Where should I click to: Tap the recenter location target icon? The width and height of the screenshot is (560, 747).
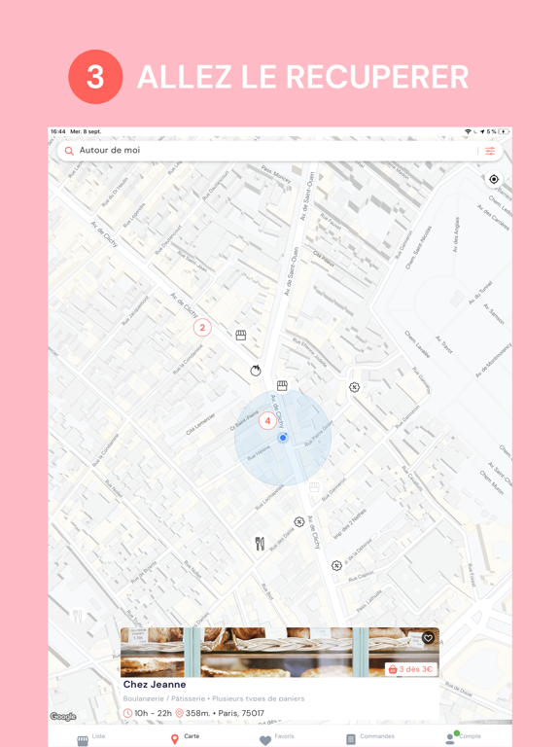click(494, 180)
